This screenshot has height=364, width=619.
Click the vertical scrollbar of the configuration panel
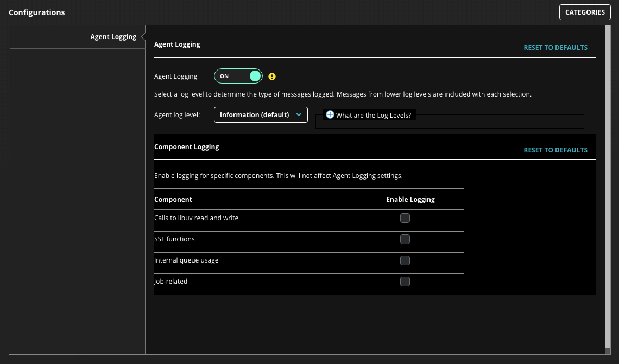click(x=608, y=187)
